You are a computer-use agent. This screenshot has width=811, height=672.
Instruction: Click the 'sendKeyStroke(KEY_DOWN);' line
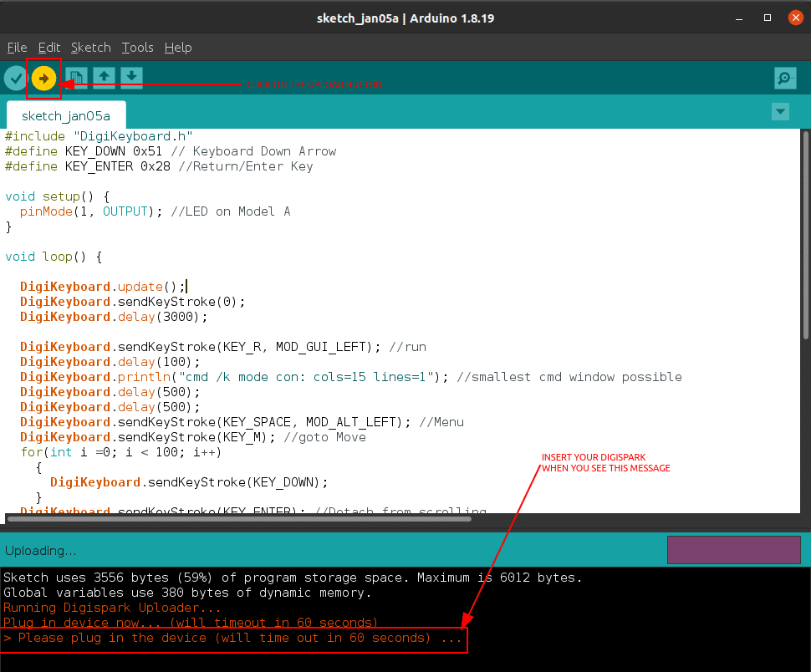189,482
